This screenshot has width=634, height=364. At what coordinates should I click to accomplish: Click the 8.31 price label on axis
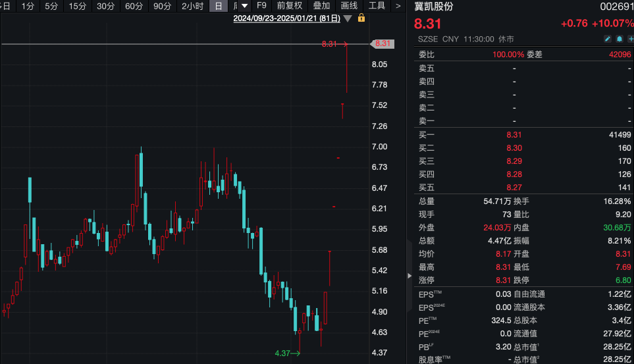click(383, 43)
